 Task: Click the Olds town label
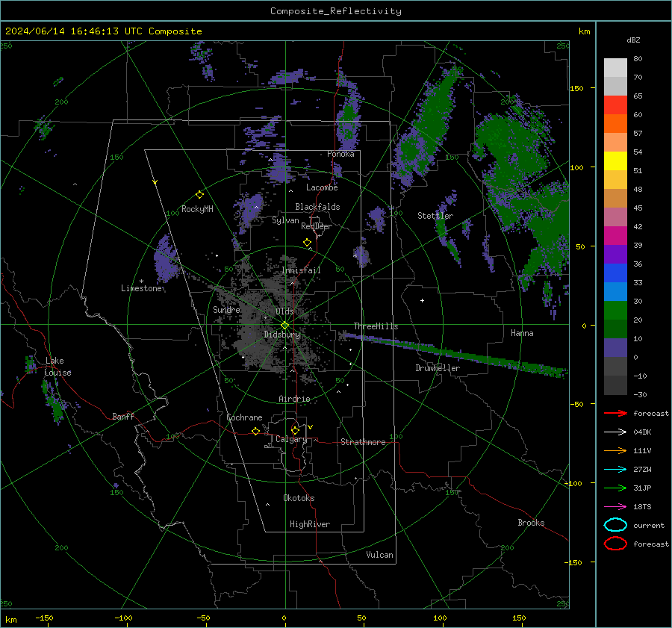point(284,311)
